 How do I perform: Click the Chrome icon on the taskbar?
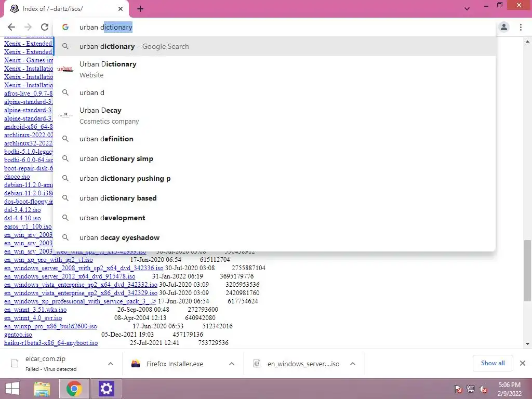(74, 389)
